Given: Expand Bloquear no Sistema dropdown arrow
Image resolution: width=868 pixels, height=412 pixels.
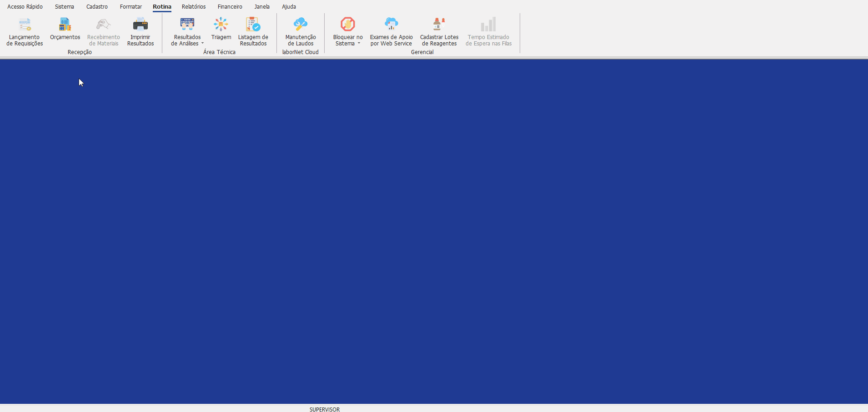Looking at the screenshot, I should click(359, 44).
